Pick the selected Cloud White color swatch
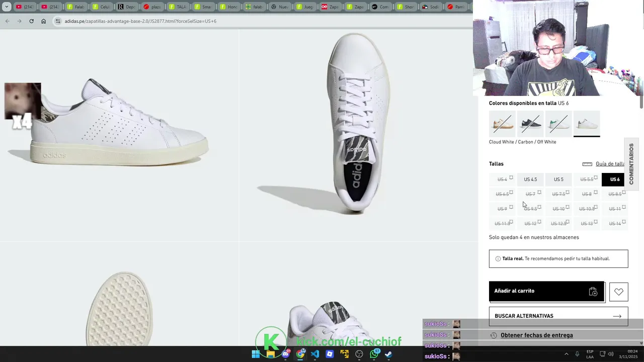 tap(587, 124)
